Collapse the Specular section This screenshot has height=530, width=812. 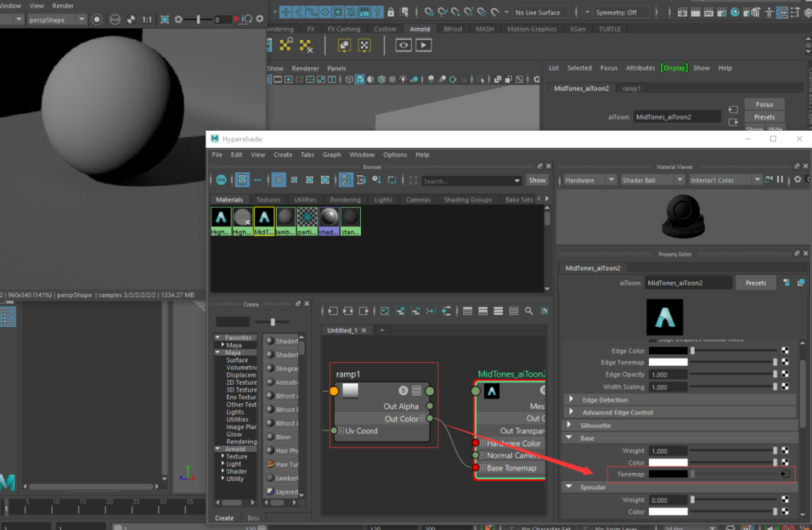click(x=569, y=486)
